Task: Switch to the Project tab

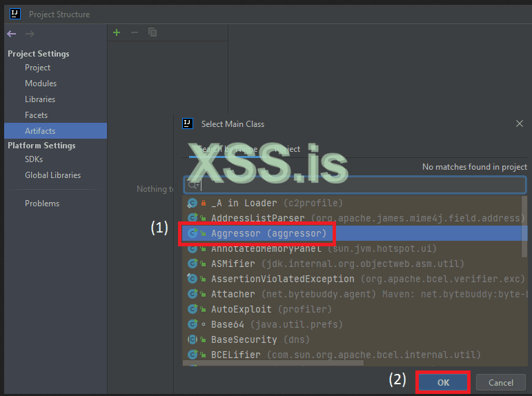Action: (x=287, y=149)
